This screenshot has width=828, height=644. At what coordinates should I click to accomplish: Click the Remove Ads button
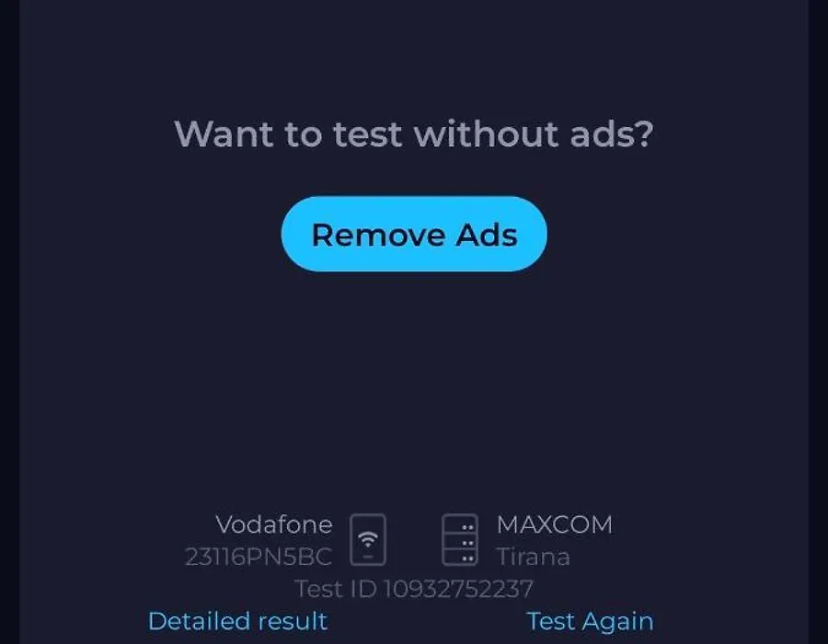[414, 234]
